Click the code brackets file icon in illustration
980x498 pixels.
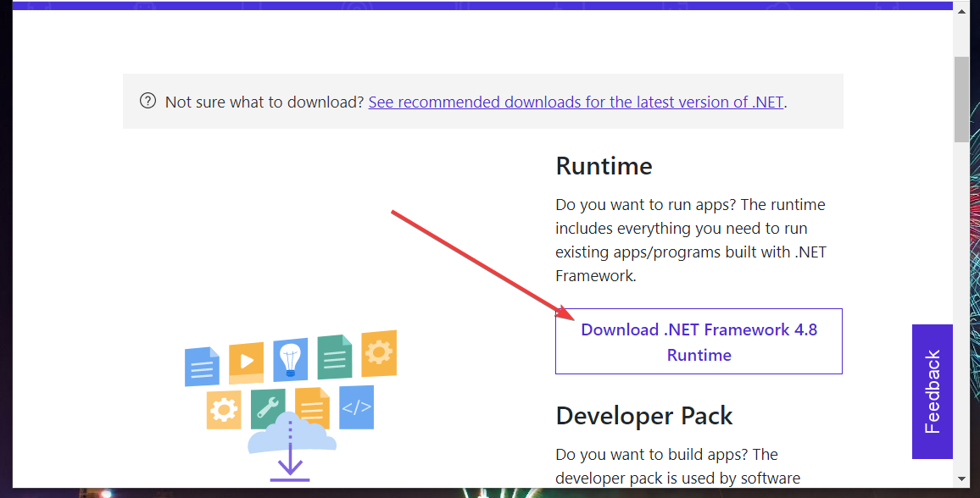point(356,407)
